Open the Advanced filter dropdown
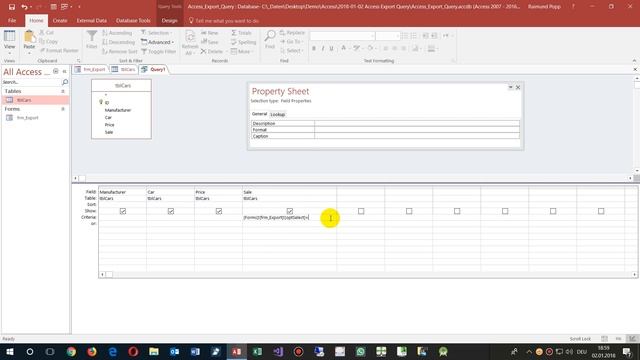The height and width of the screenshot is (360, 640). pyautogui.click(x=158, y=42)
